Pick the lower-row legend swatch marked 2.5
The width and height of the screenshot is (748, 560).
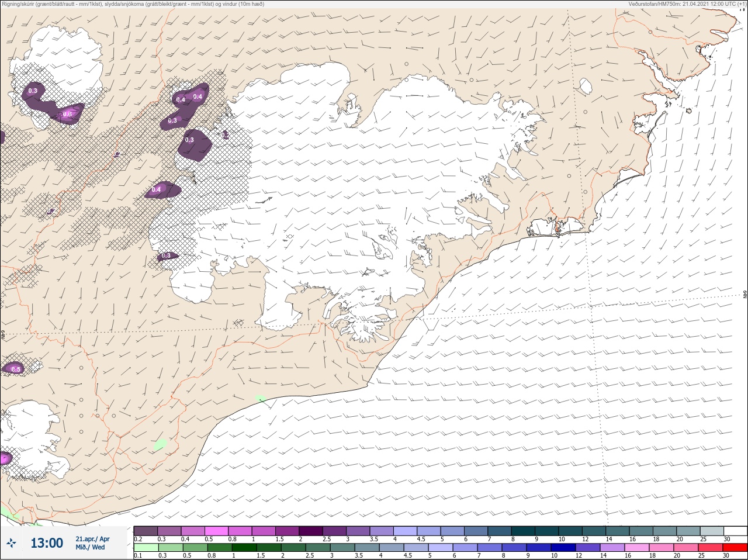pyautogui.click(x=318, y=548)
